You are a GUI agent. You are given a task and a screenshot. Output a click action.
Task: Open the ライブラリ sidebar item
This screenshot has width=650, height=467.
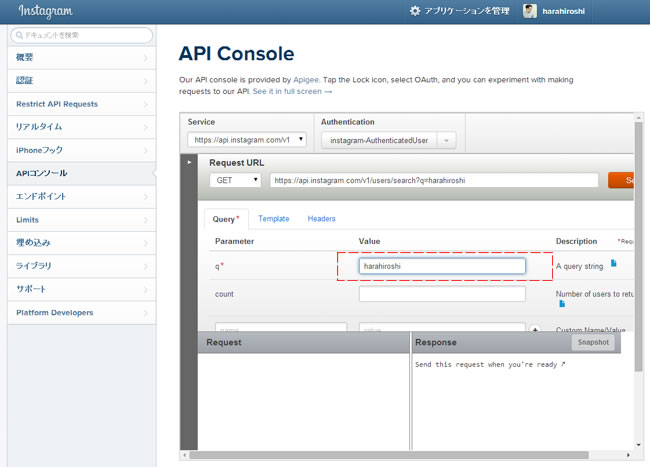click(x=82, y=266)
